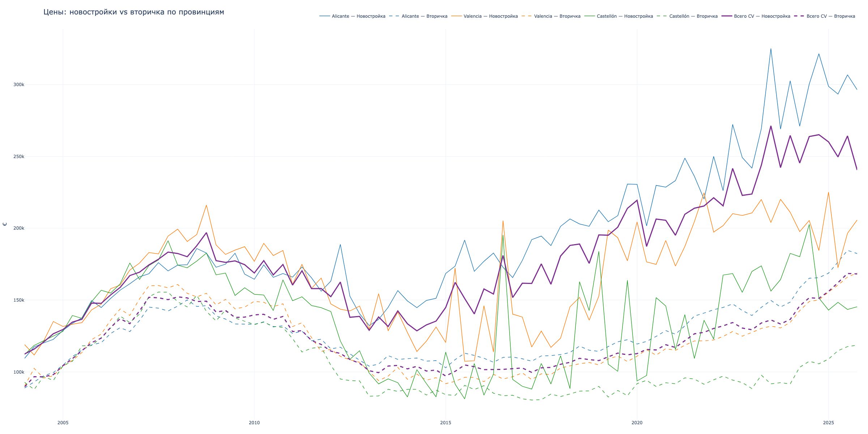This screenshot has width=868, height=434.
Task: Toggle Alicante — Новостройка legend entry
Action: click(358, 16)
